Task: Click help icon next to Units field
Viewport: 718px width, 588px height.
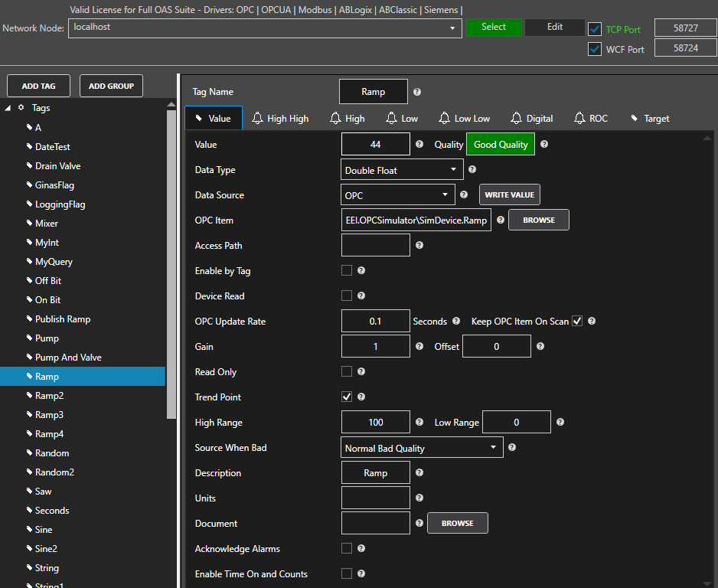Action: (419, 498)
